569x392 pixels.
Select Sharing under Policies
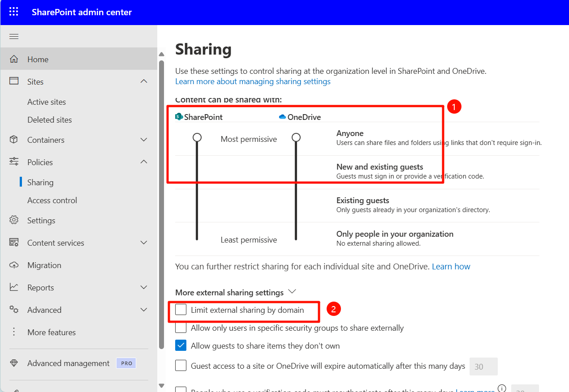coord(40,182)
